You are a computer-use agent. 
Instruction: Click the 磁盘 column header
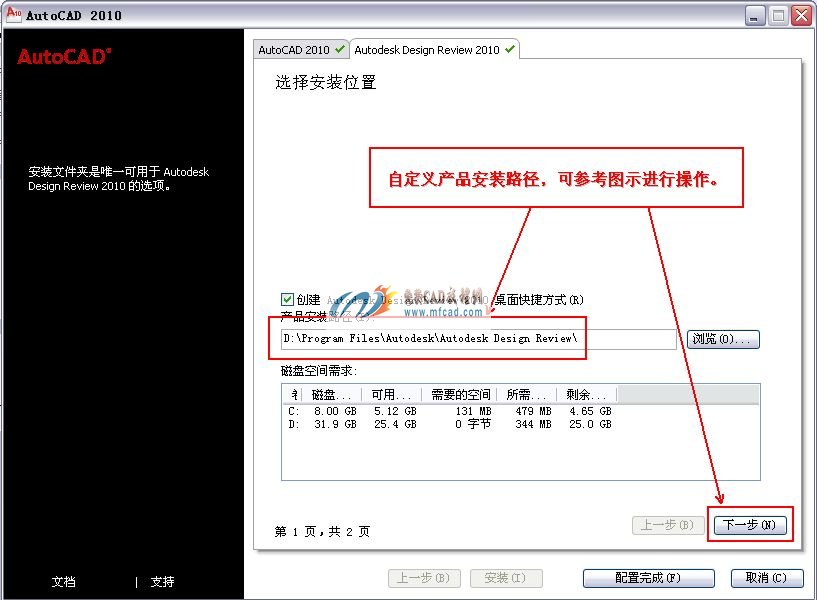331,395
